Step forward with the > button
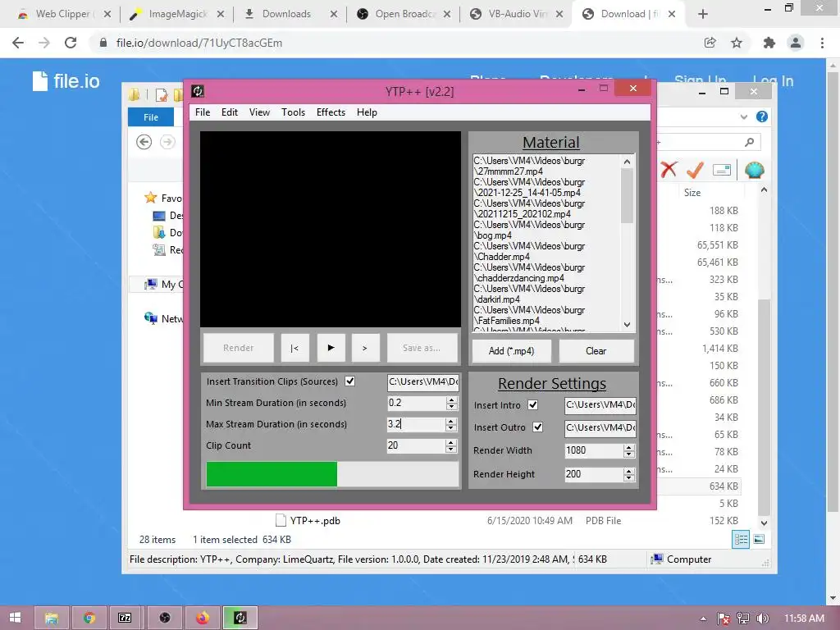Viewport: 840px width, 630px height. pos(365,348)
